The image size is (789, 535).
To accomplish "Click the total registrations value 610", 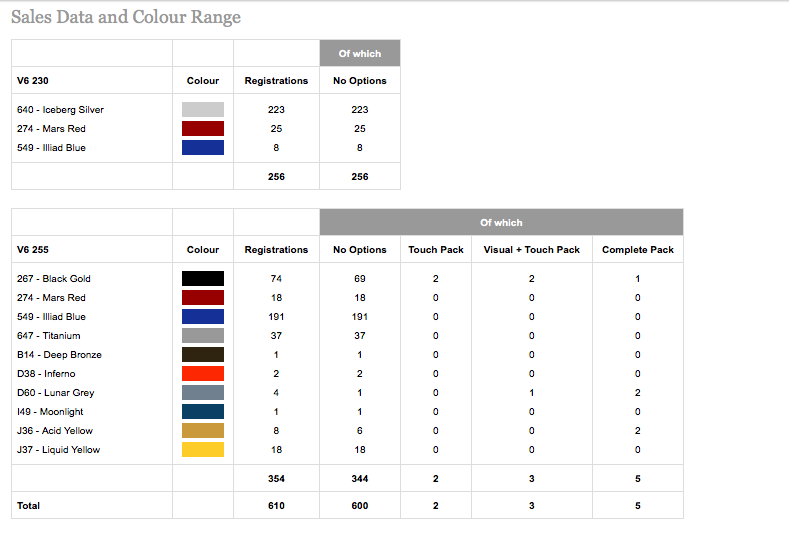I will tap(276, 505).
